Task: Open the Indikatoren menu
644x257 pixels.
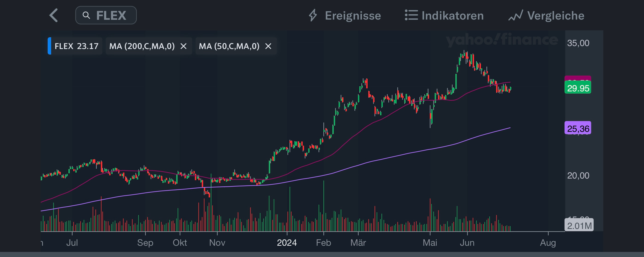Action: (x=453, y=16)
